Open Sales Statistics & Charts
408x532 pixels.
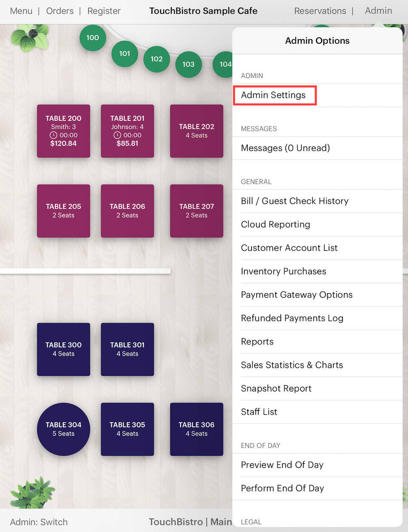pos(292,365)
